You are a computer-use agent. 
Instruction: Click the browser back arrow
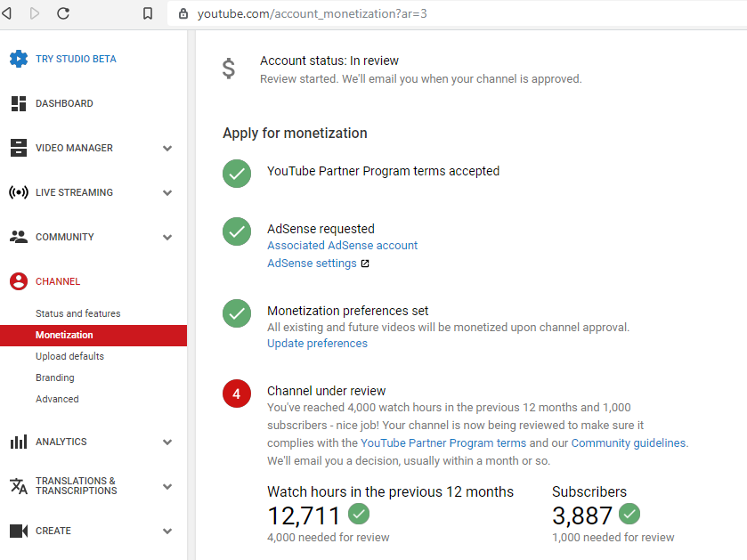tap(6, 13)
